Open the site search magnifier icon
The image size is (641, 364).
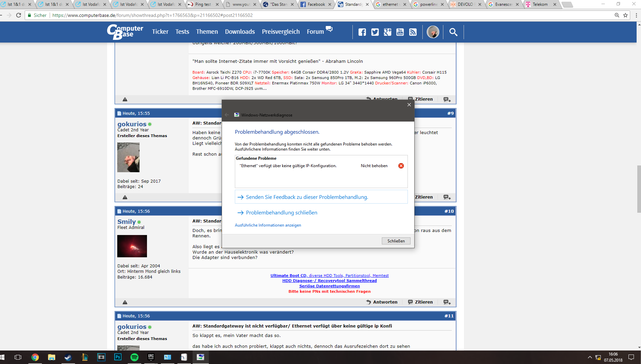(x=453, y=32)
